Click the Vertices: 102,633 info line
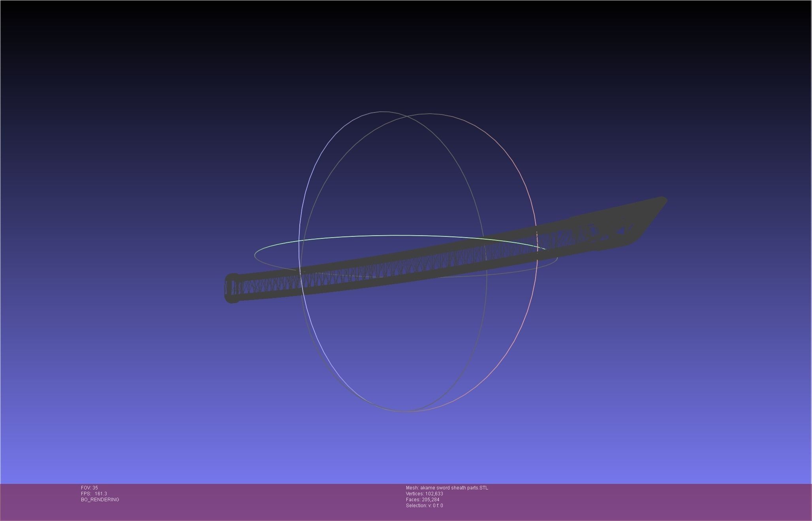 coord(425,494)
